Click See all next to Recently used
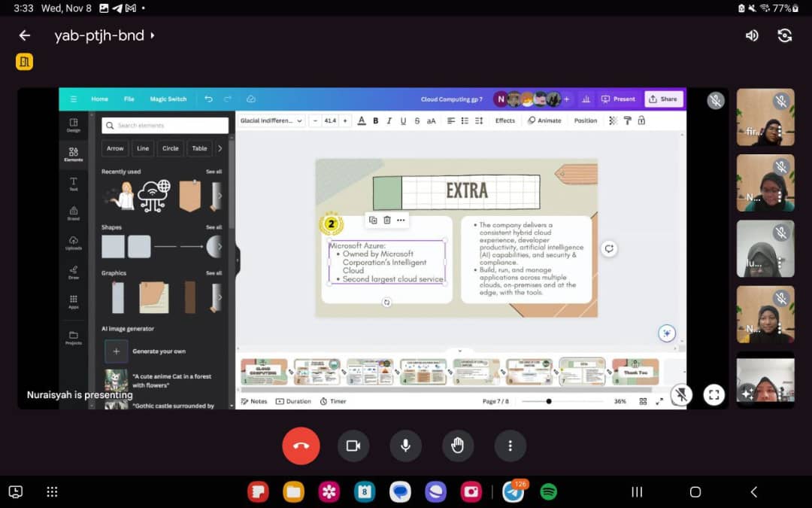Screen dimensions: 812x508 tap(214, 172)
